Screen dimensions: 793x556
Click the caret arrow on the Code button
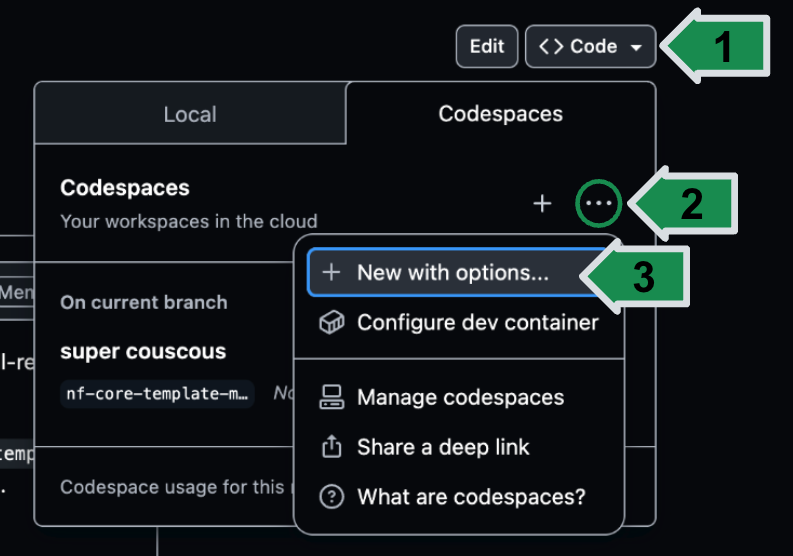click(x=636, y=48)
